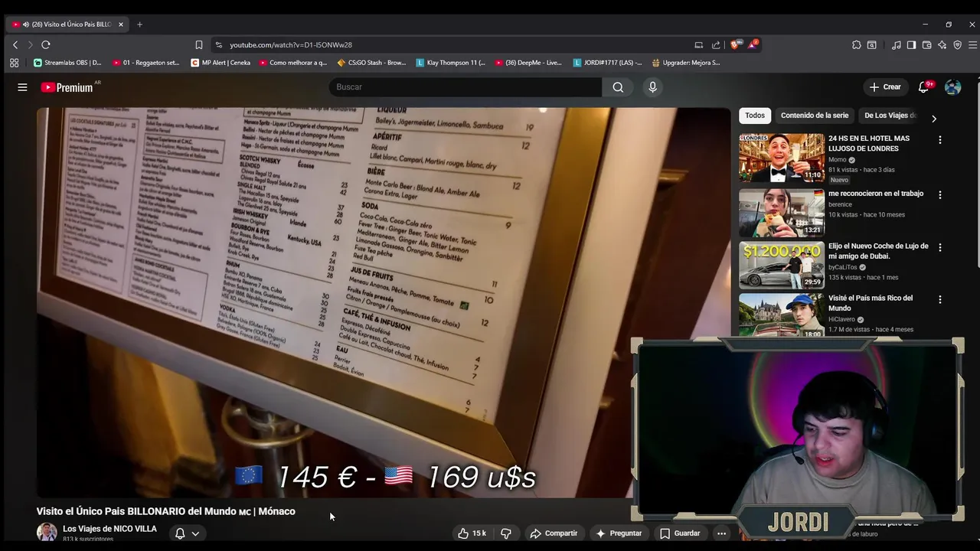The width and height of the screenshot is (980, 551).
Task: Open the Brave Shields lion icon
Action: [x=736, y=45]
